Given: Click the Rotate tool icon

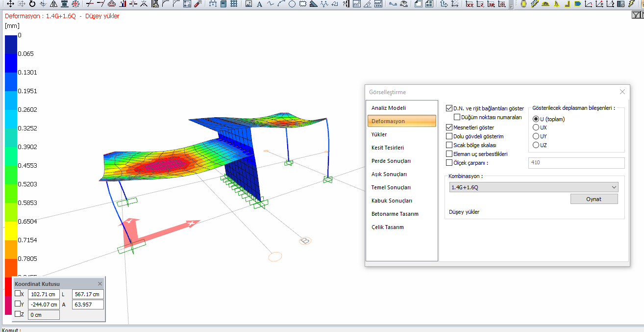Looking at the screenshot, I should point(32,4).
